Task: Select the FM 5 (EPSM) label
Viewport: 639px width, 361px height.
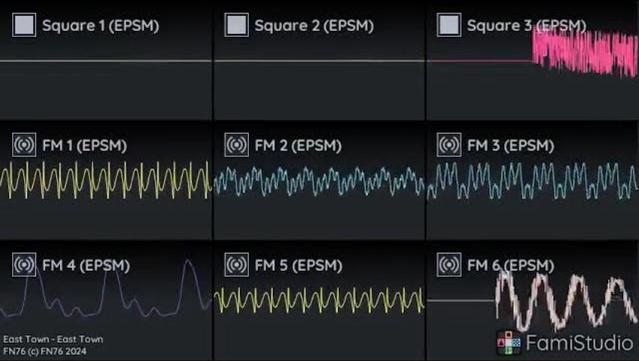Action: coord(298,266)
